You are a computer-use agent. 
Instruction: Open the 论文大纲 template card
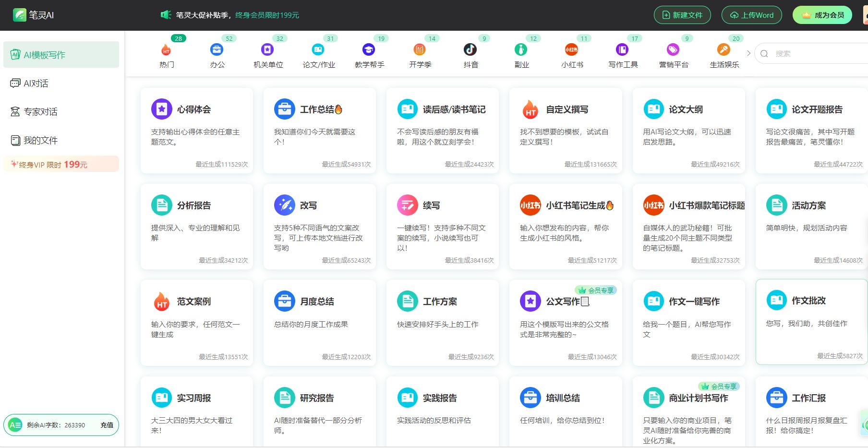(x=688, y=130)
